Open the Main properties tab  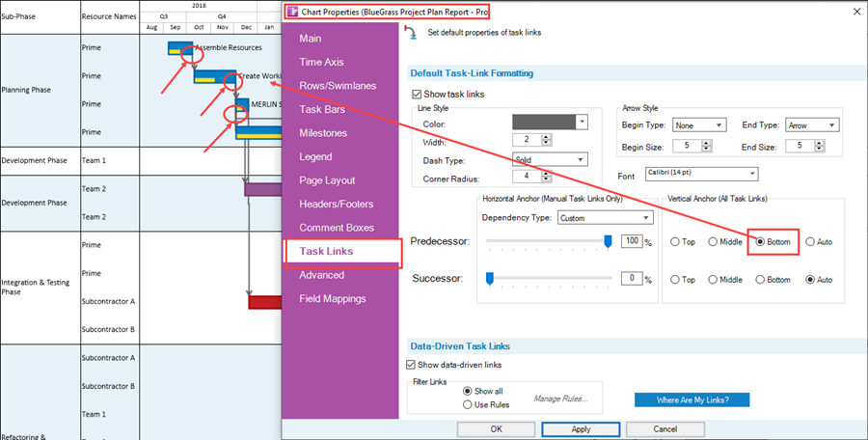[x=310, y=39]
